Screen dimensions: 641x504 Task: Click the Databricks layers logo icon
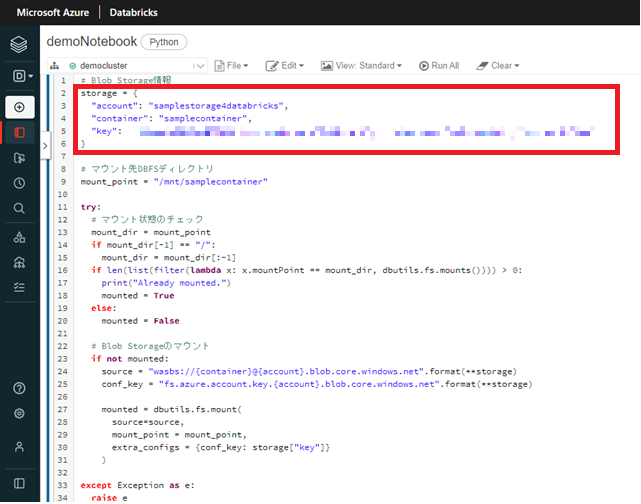tap(19, 44)
